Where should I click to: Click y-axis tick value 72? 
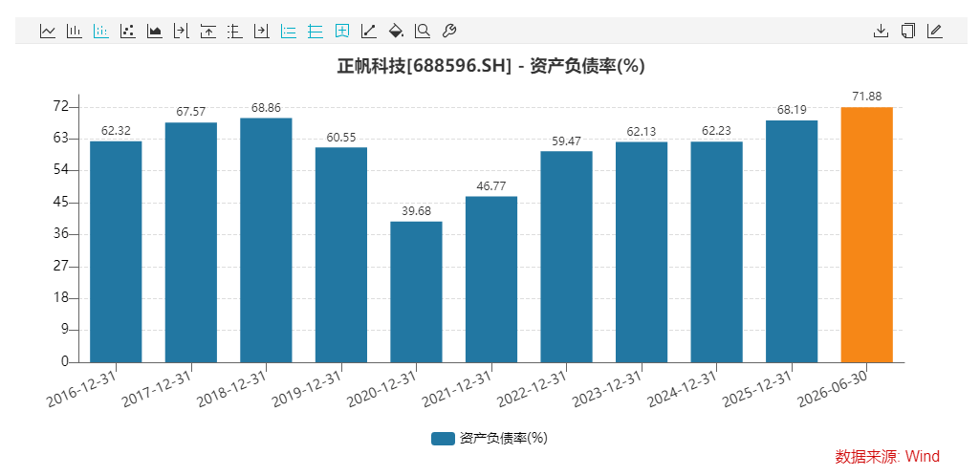61,107
